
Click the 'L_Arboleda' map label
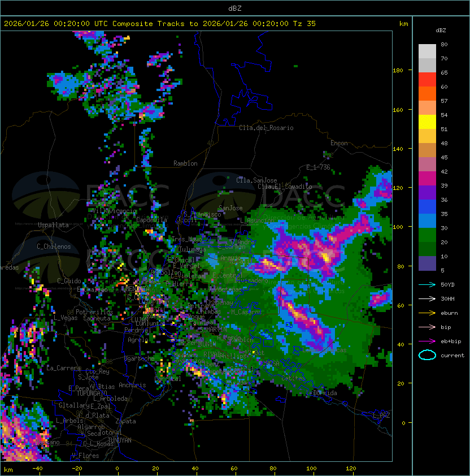coord(110,399)
